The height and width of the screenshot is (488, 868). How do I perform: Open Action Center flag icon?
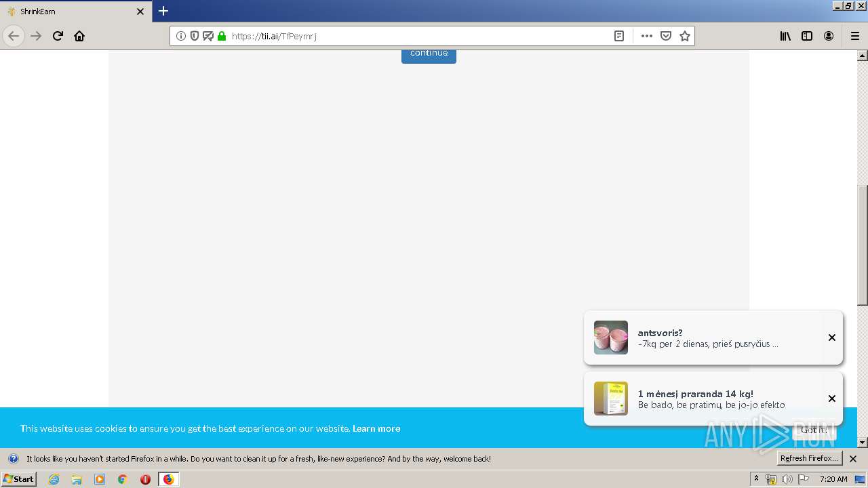[x=804, y=479]
